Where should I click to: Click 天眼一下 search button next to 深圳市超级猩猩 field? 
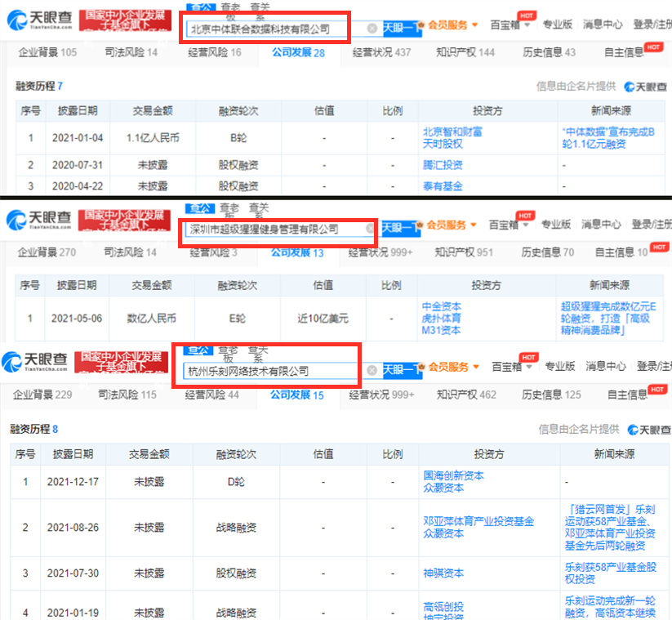click(x=401, y=228)
